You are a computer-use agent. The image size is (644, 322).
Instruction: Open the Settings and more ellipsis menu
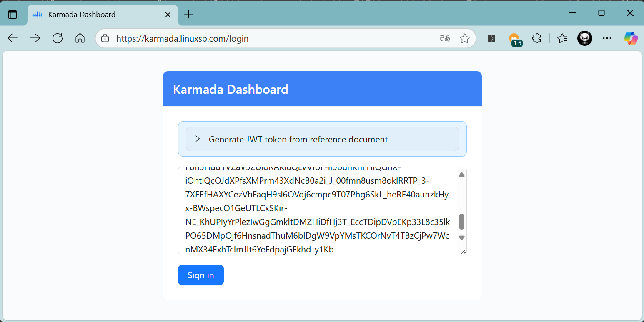pos(607,39)
